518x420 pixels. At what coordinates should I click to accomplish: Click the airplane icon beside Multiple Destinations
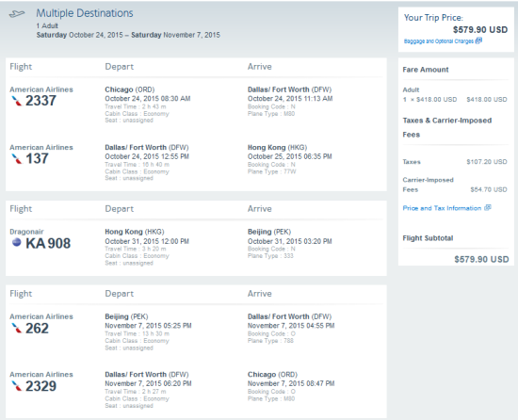click(x=17, y=14)
